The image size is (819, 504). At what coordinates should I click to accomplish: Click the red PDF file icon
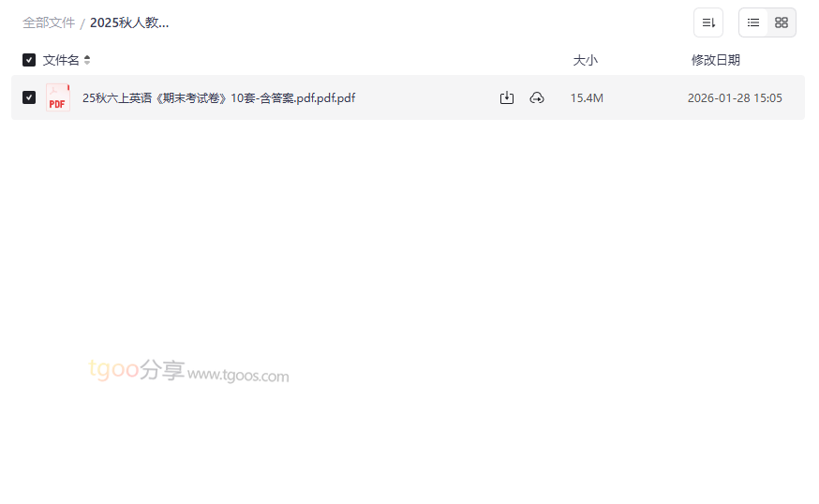tap(57, 97)
